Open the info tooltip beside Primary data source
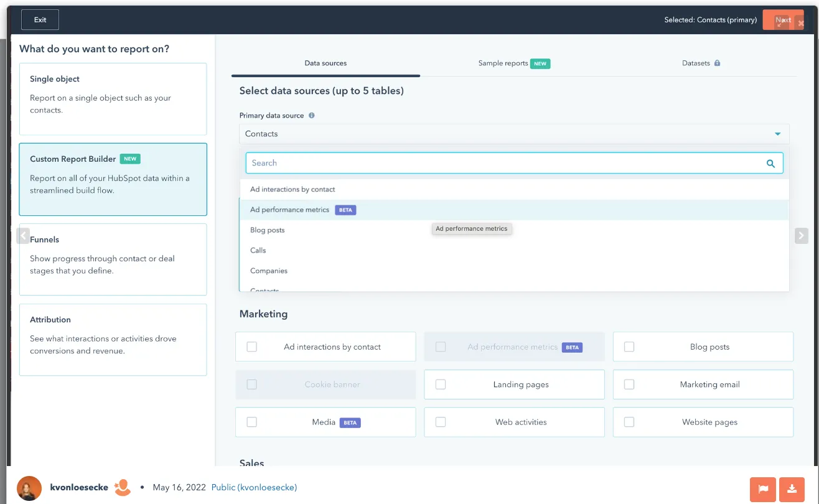The height and width of the screenshot is (504, 819). click(311, 115)
